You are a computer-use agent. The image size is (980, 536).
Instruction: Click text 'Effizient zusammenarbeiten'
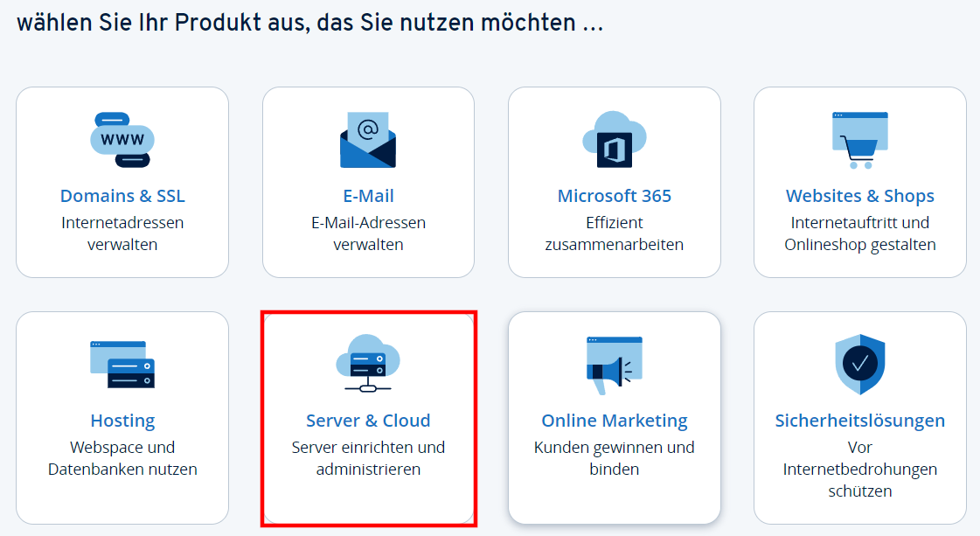[615, 233]
